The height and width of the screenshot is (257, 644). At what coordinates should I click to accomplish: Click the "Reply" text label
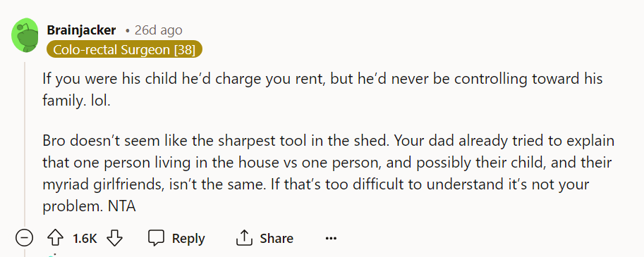click(188, 239)
